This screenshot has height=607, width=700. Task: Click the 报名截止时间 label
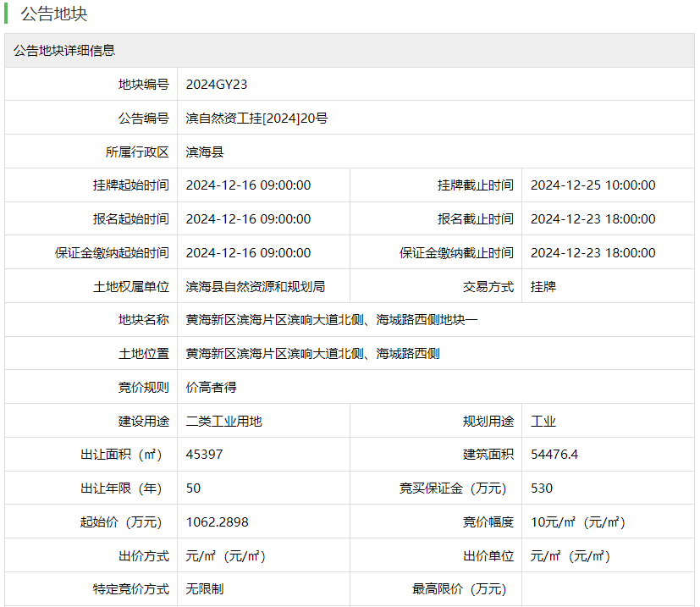click(476, 219)
